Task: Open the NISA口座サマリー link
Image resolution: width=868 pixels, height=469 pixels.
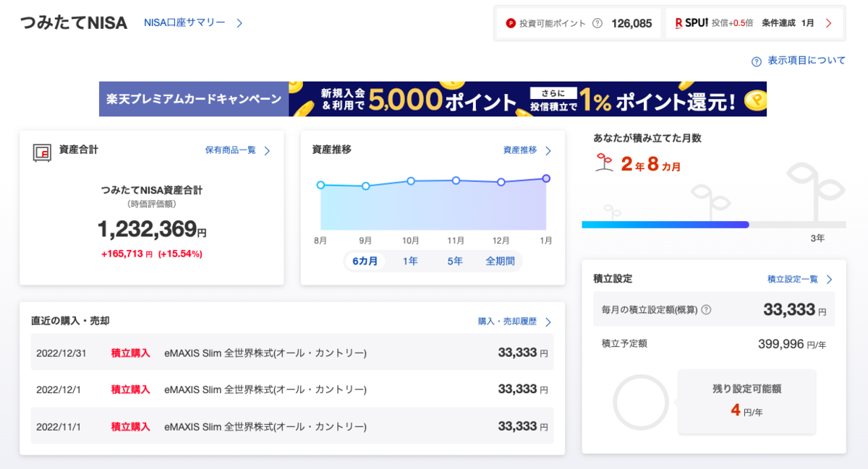Action: tap(184, 23)
